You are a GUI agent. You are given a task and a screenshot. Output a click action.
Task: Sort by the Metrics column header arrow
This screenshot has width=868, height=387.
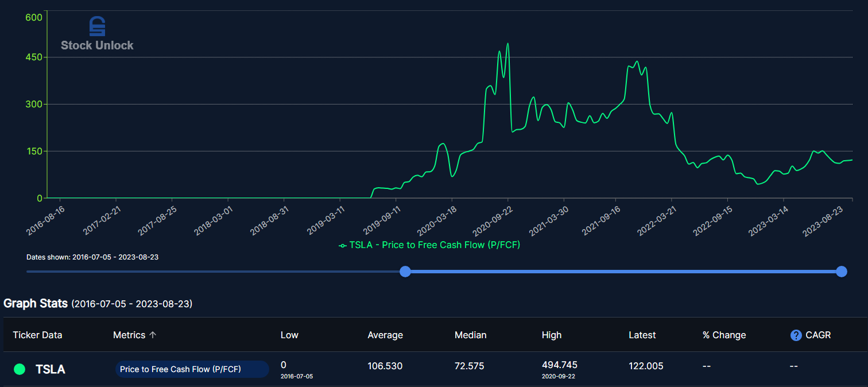tap(153, 335)
